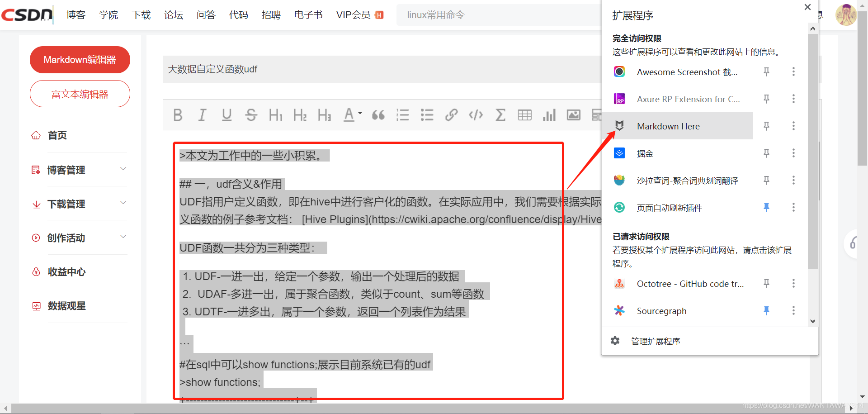
Task: Click the 富文本编辑器 button
Action: [x=80, y=94]
